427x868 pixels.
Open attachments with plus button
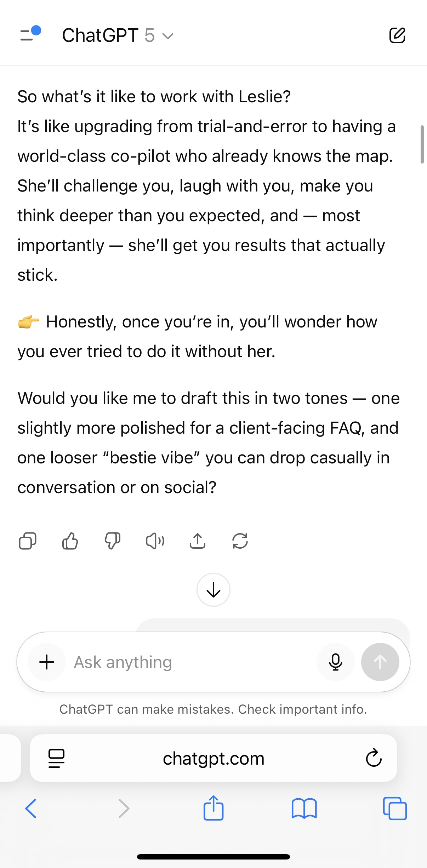tap(47, 662)
